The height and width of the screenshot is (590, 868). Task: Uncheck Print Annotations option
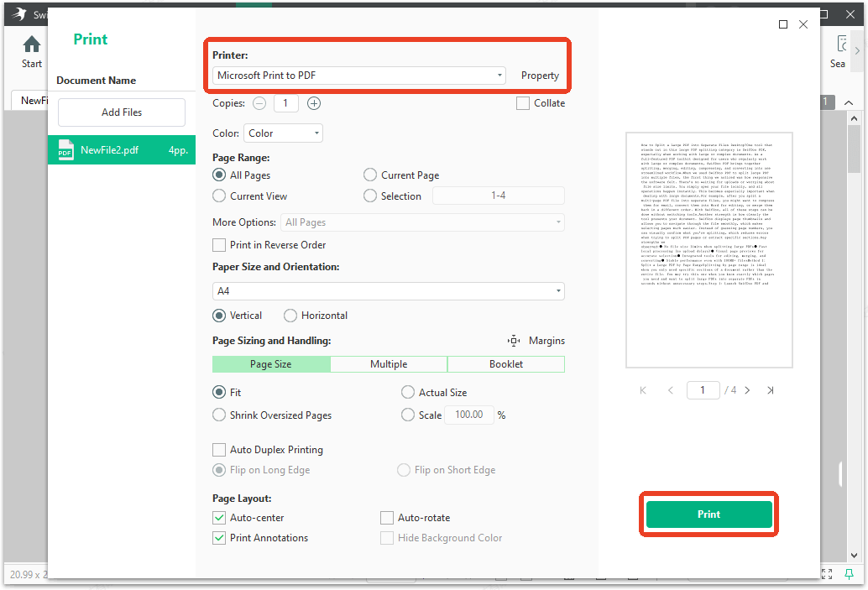click(219, 537)
